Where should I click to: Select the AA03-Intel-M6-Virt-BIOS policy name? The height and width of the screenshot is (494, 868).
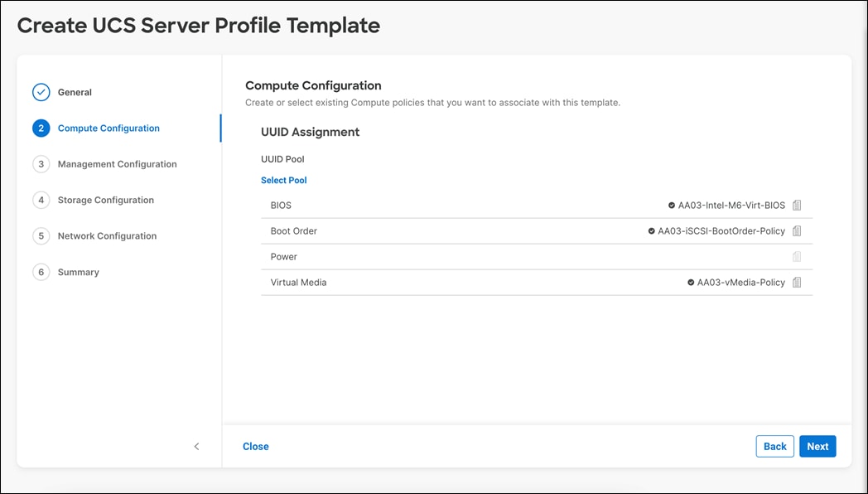coord(732,205)
